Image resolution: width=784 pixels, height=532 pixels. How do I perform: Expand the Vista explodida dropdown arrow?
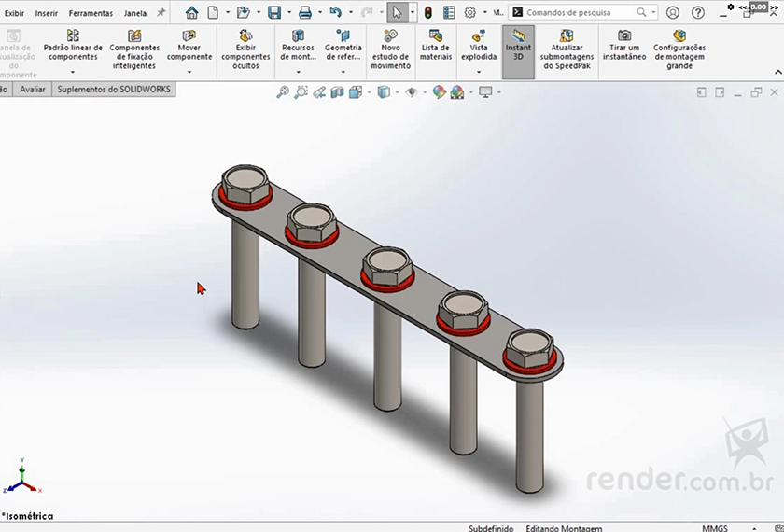coord(479,72)
